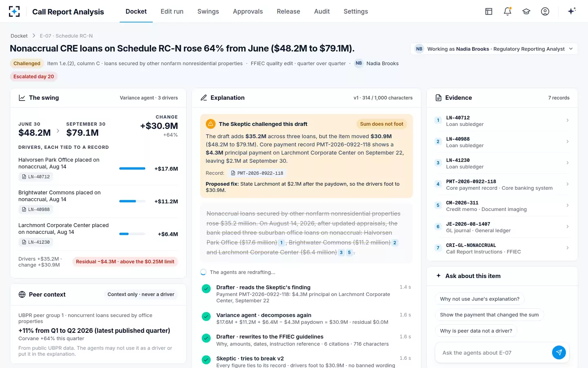The height and width of the screenshot is (368, 588).
Task: Click the warning icon in Skeptic challenge
Action: pyautogui.click(x=211, y=124)
